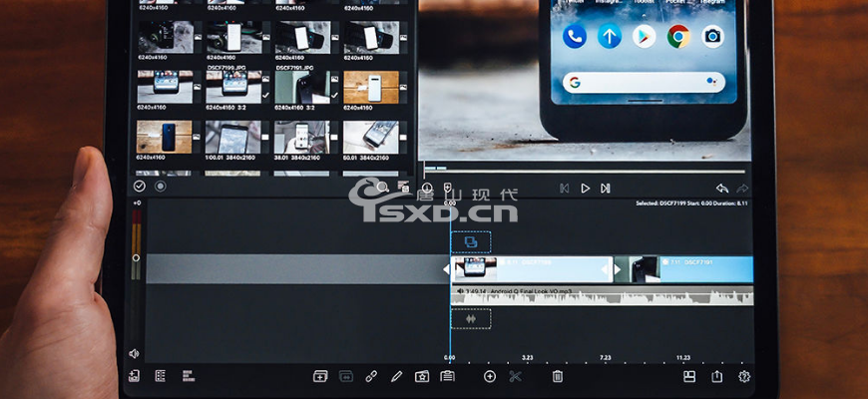The height and width of the screenshot is (399, 868).
Task: Mute audio with the speaker icon
Action: click(x=134, y=353)
